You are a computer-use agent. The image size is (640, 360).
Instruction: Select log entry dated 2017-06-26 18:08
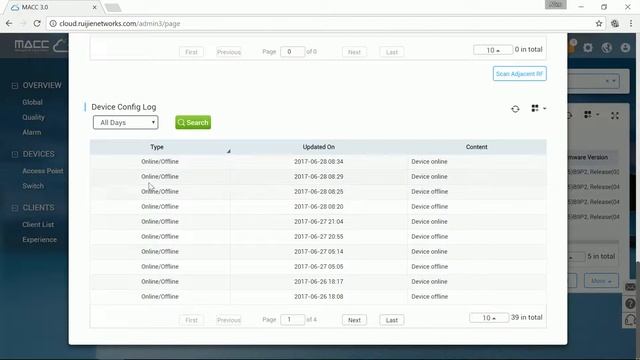click(318, 297)
